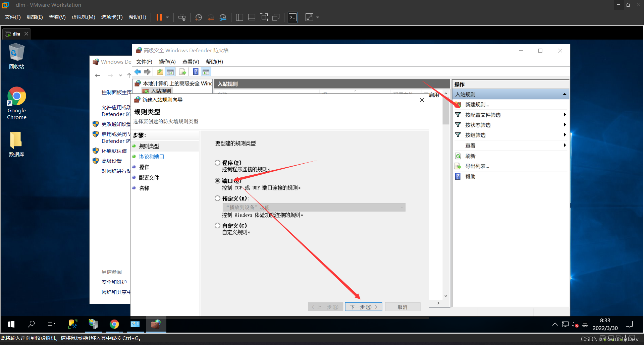
Task: Collapse the 入站规则 actions section
Action: [565, 95]
